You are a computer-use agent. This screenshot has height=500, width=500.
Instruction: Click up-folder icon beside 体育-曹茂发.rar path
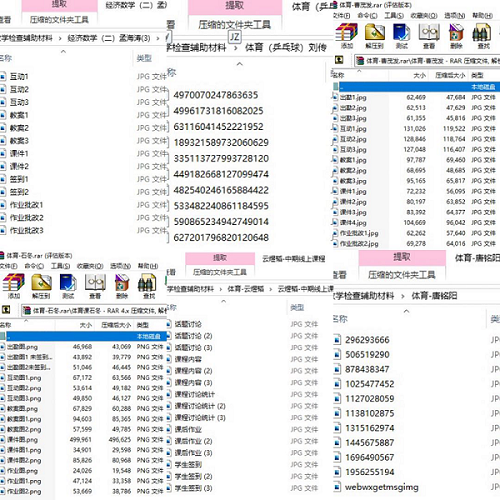tap(339, 60)
